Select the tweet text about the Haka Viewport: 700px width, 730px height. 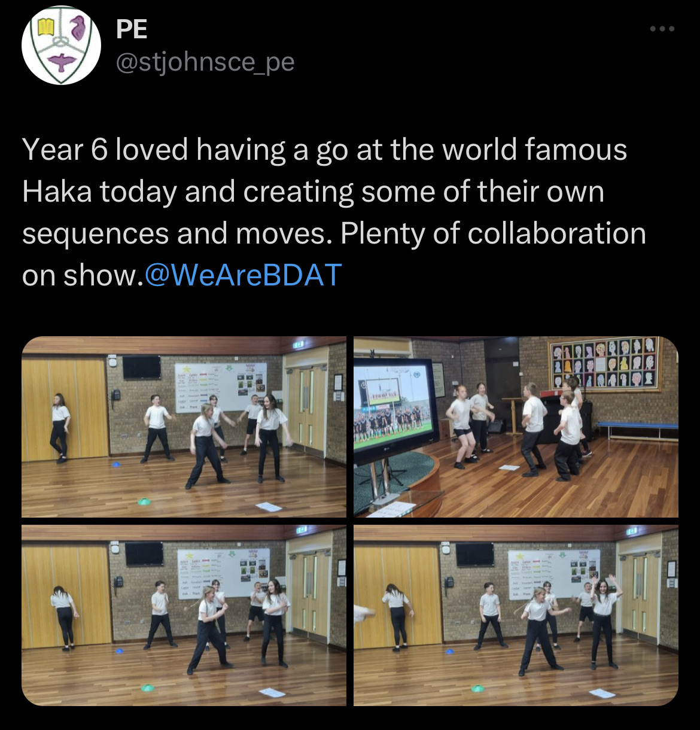click(334, 212)
